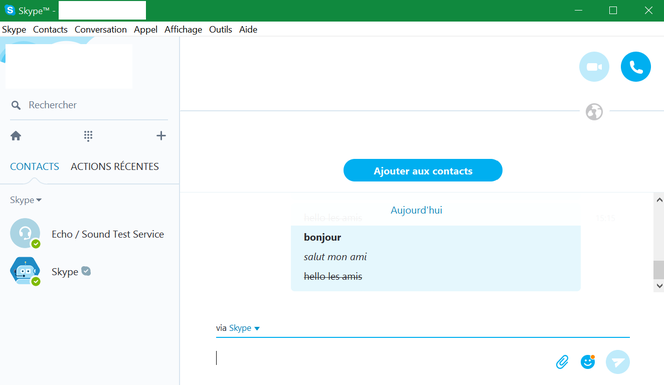Image resolution: width=664 pixels, height=385 pixels.
Task: Open the via Skype sending dropdown
Action: (x=244, y=328)
